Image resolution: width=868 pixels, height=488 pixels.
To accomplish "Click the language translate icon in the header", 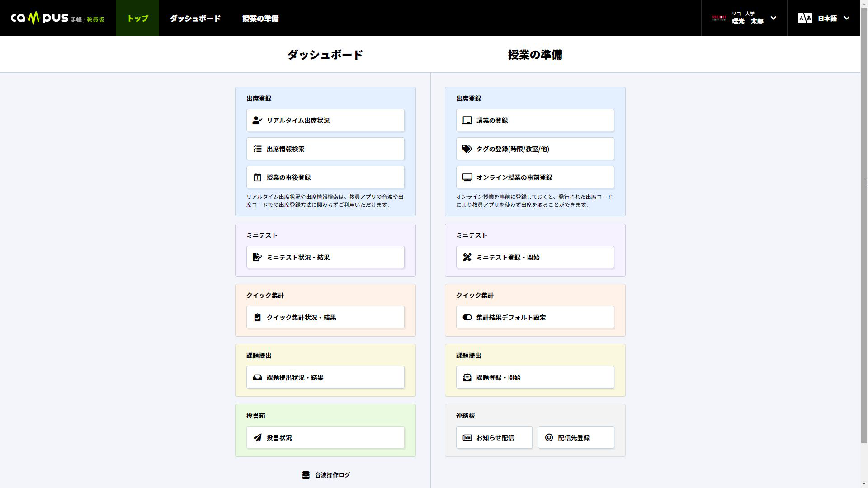I will 805,18.
